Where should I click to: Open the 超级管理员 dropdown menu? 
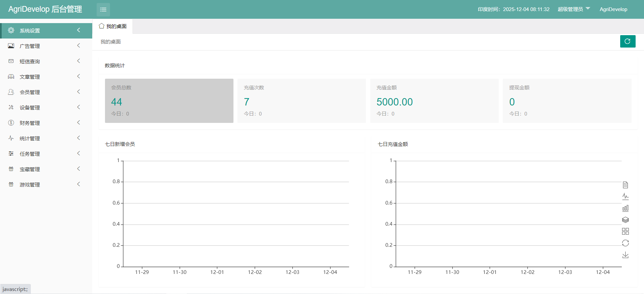574,9
